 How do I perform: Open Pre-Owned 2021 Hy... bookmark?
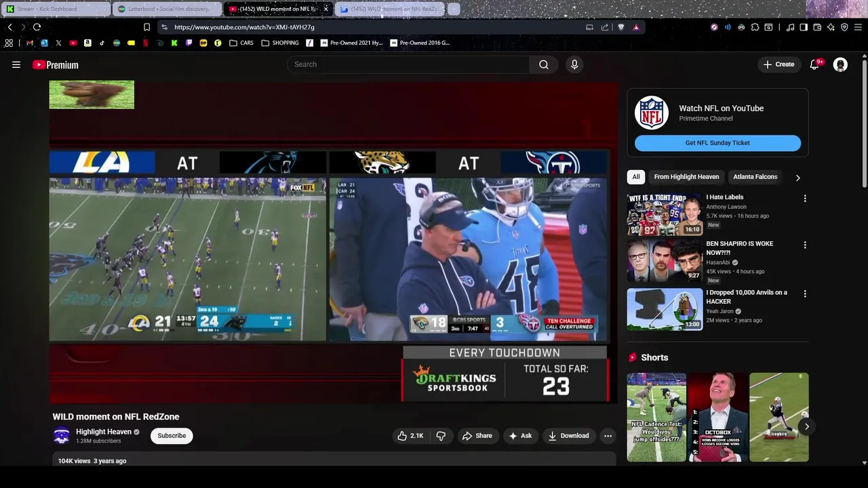[351, 43]
